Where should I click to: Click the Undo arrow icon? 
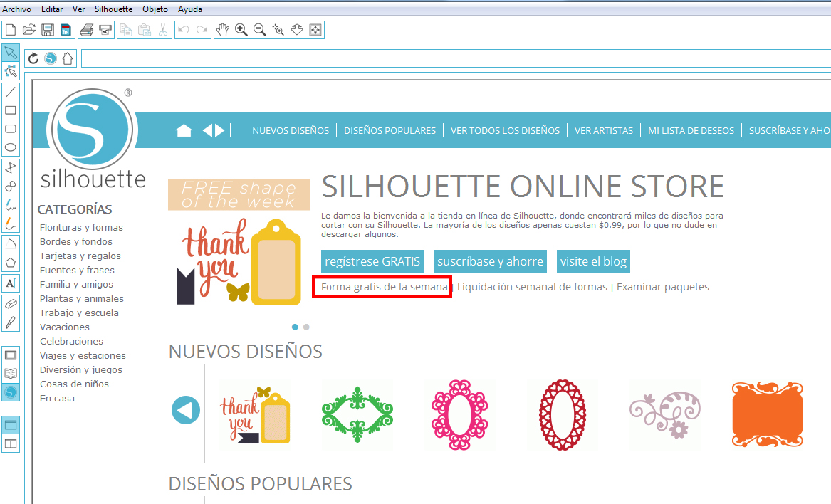pos(184,30)
